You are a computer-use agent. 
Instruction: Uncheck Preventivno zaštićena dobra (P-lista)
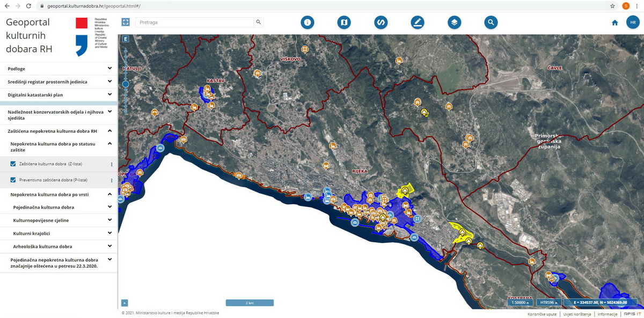click(13, 180)
